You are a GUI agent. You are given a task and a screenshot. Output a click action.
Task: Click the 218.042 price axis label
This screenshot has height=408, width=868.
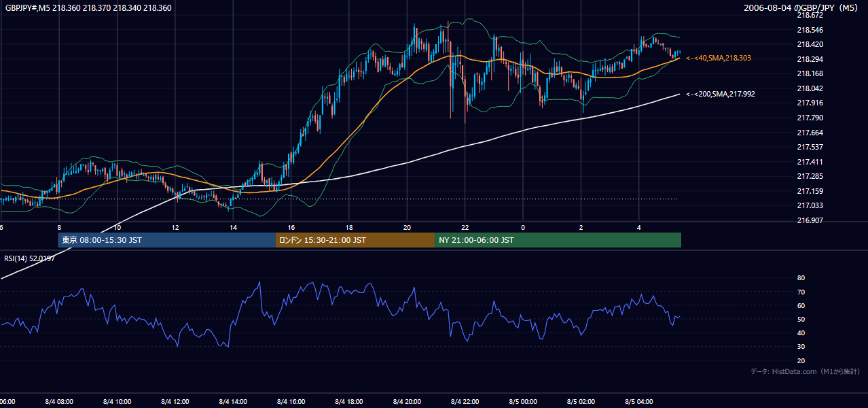point(809,88)
